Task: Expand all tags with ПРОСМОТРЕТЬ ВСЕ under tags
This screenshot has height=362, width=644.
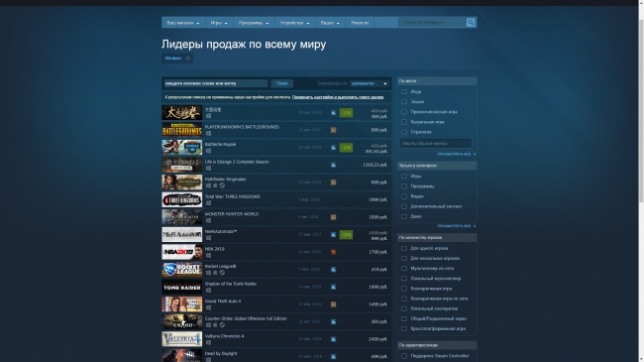Action: pos(457,155)
